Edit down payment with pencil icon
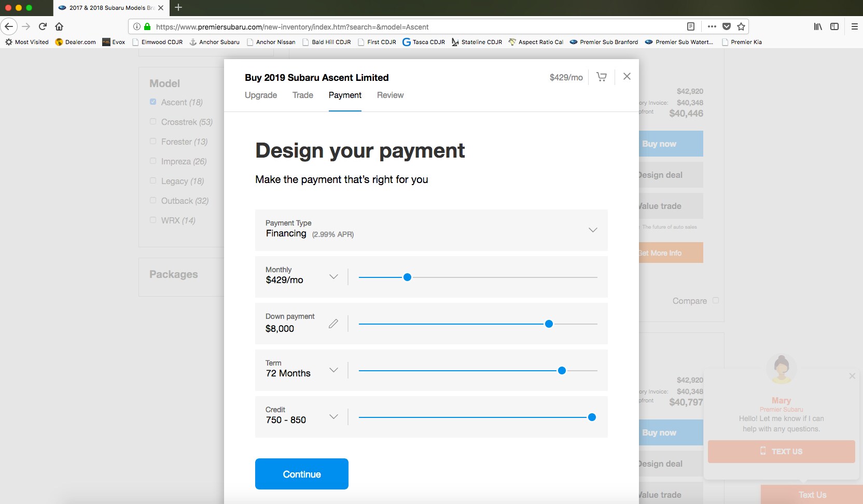The image size is (863, 504). click(x=333, y=324)
